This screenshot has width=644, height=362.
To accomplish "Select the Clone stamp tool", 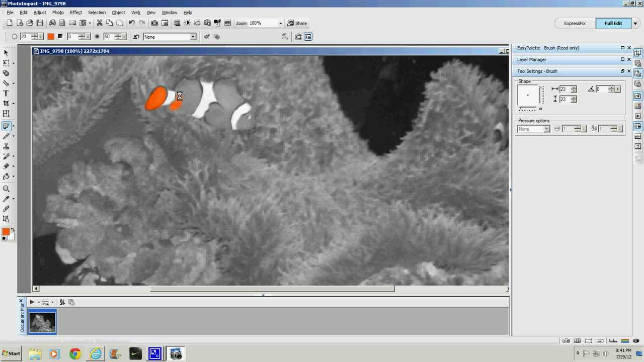I will click(x=6, y=146).
